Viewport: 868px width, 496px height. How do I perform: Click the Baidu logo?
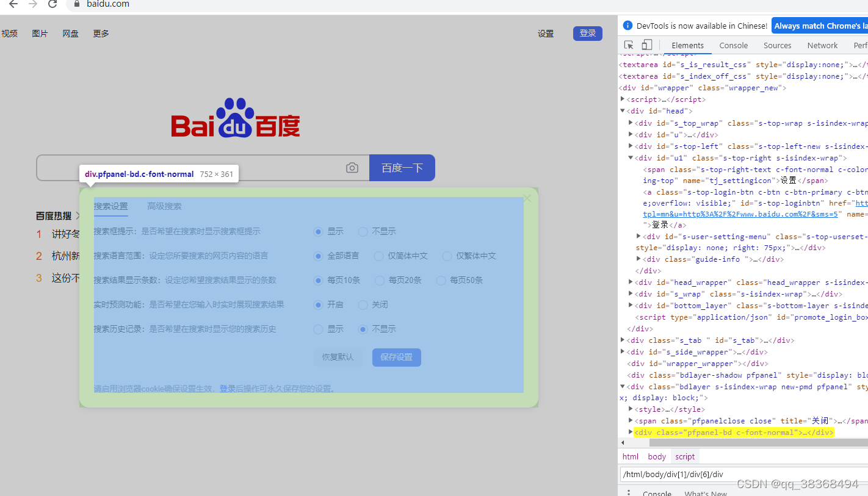(236, 118)
